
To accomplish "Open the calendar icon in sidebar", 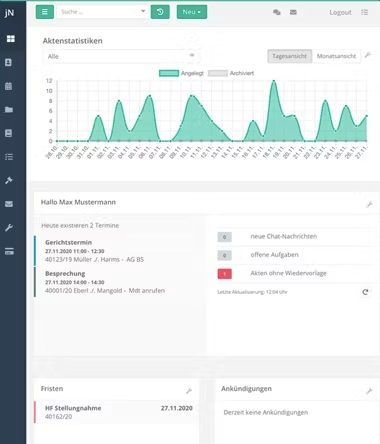I will click(9, 86).
